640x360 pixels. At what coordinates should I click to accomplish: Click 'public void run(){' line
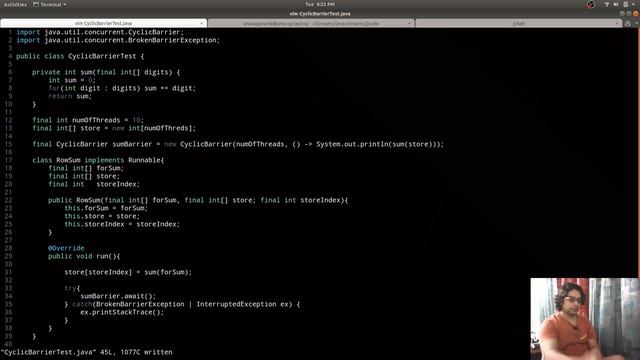coord(84,256)
